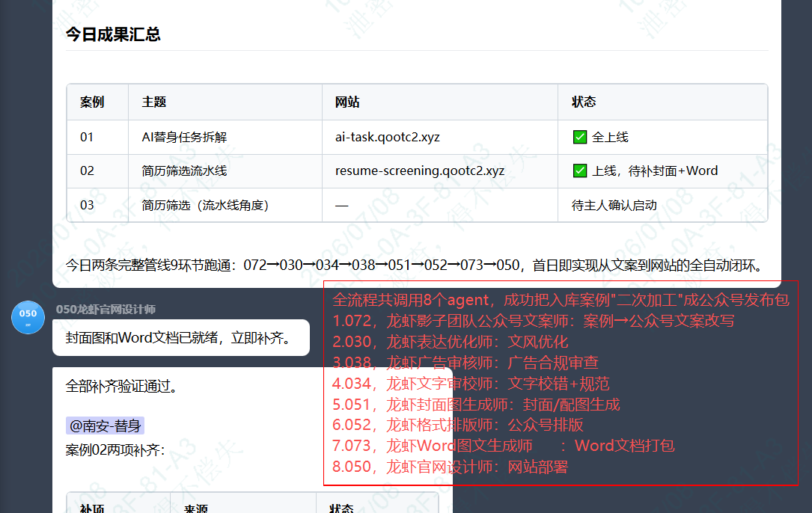Click the 来源 column header in lower table
Image resolution: width=812 pixels, height=513 pixels.
pos(196,509)
